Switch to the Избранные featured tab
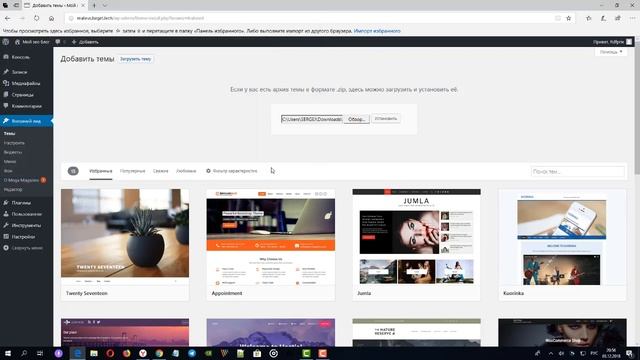The image size is (640, 360). coord(101,171)
